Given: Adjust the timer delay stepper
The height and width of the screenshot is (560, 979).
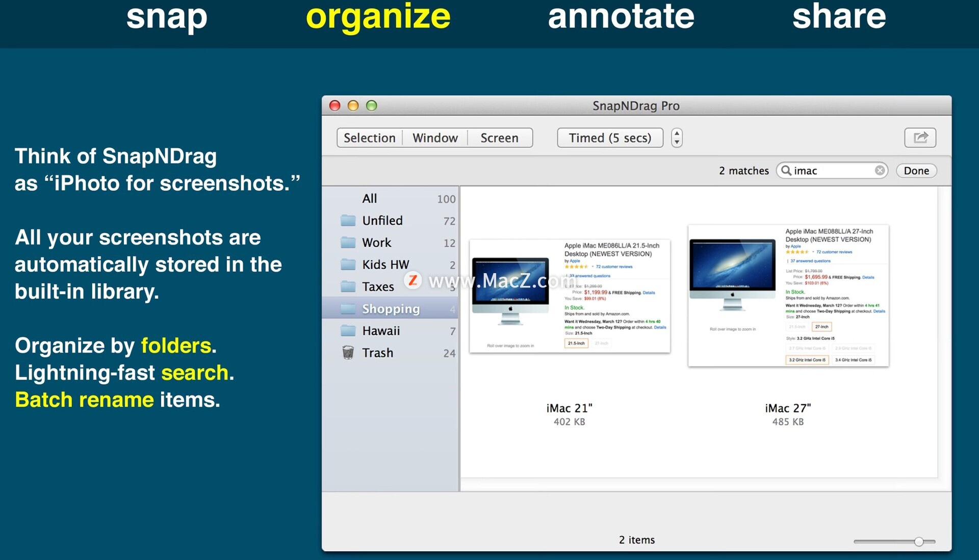Looking at the screenshot, I should coord(677,138).
